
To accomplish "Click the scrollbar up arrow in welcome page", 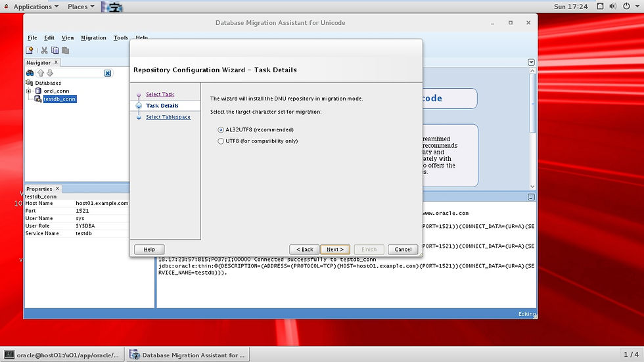I will pyautogui.click(x=532, y=70).
